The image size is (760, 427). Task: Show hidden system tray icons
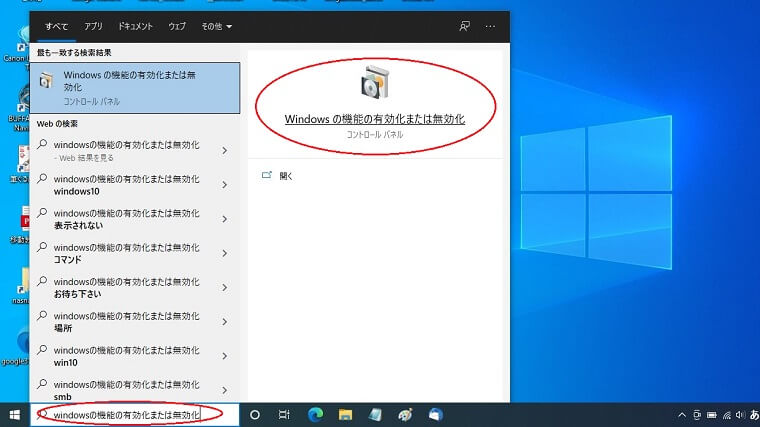(682, 415)
